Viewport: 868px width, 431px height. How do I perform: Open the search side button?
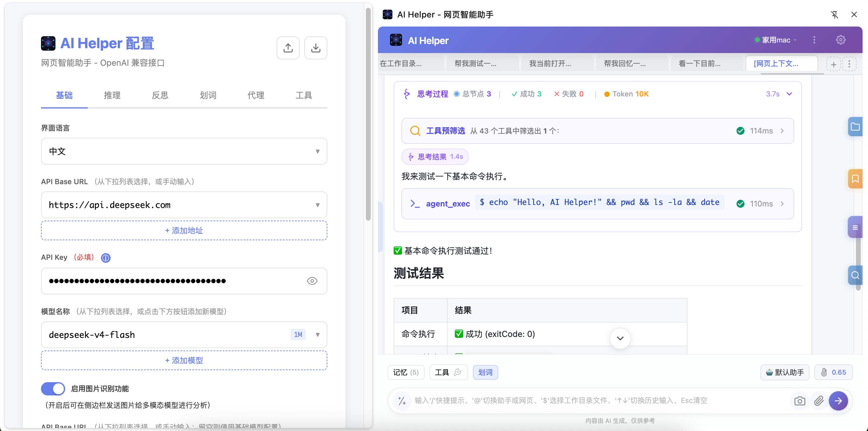pos(855,275)
